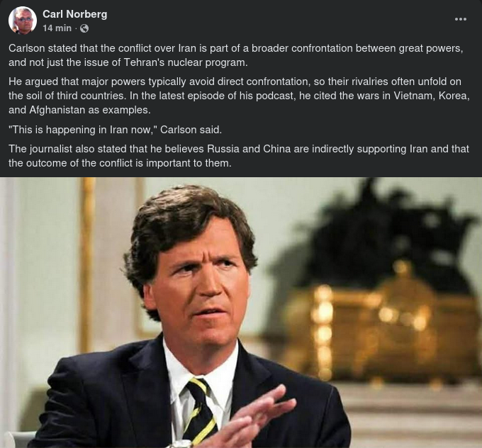
Task: Click the paragraph beginning 'Carlson stated that'
Action: click(x=236, y=55)
